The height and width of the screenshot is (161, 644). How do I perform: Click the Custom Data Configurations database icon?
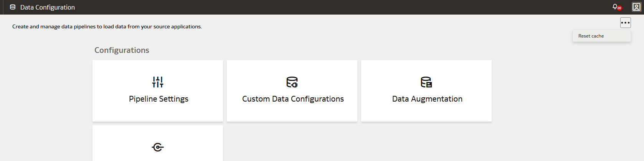tap(292, 82)
